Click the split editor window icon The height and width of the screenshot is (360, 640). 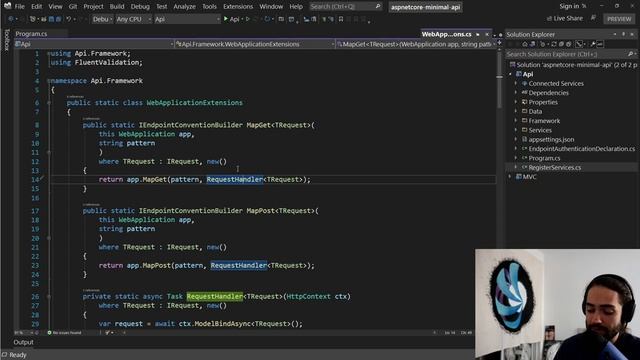[x=500, y=42]
